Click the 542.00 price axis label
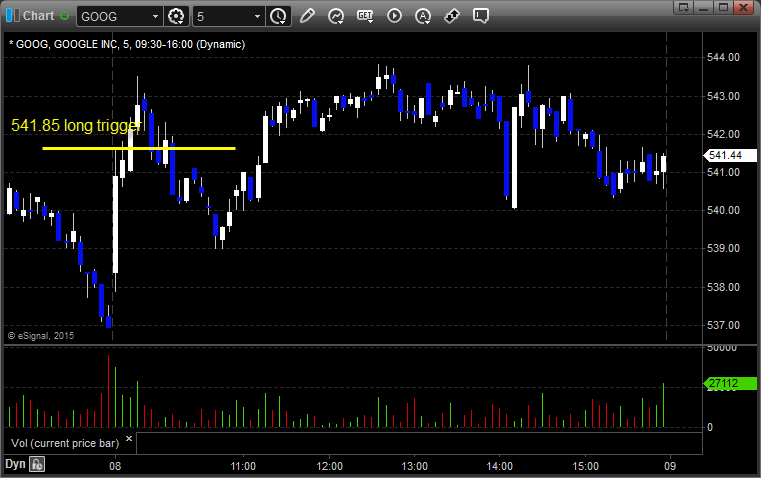Image resolution: width=761 pixels, height=478 pixels. [x=723, y=134]
